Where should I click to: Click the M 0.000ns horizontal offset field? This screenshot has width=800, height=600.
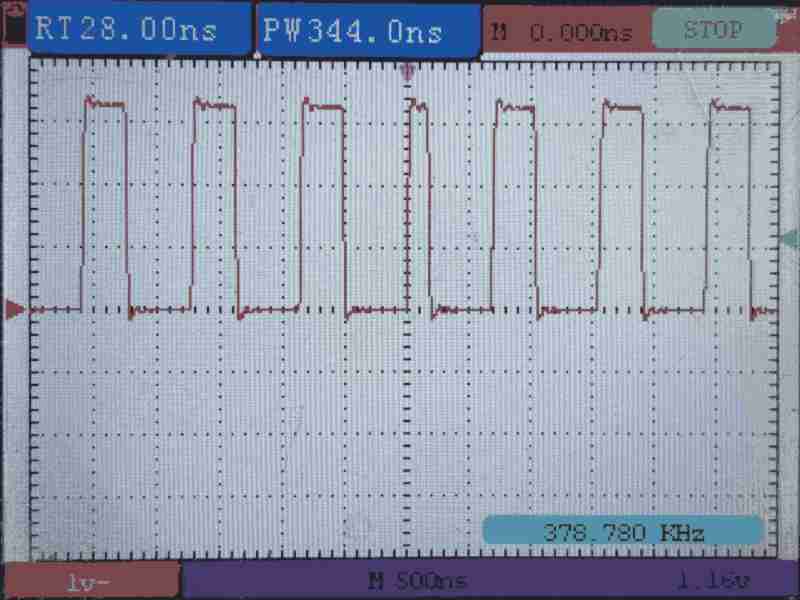[x=563, y=33]
